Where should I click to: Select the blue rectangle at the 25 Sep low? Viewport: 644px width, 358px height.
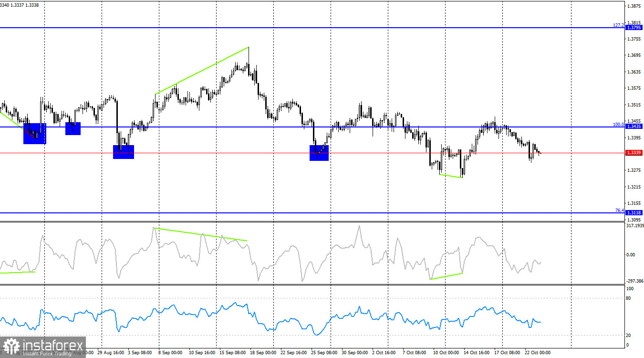click(x=319, y=153)
